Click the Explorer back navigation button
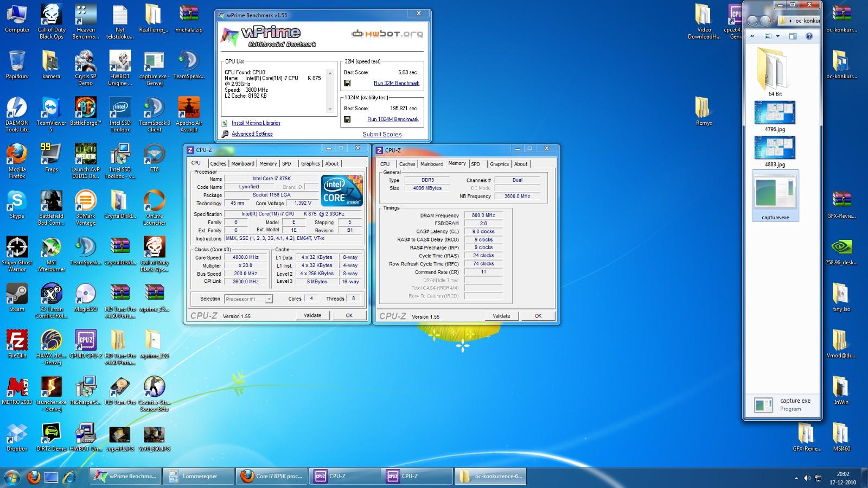Image resolution: width=868 pixels, height=488 pixels. [x=752, y=21]
